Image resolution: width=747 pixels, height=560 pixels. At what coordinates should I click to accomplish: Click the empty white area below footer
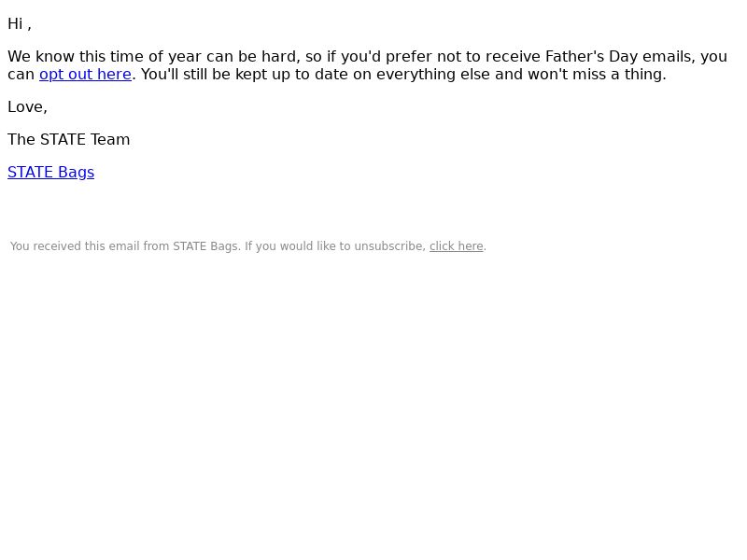[x=373, y=405]
